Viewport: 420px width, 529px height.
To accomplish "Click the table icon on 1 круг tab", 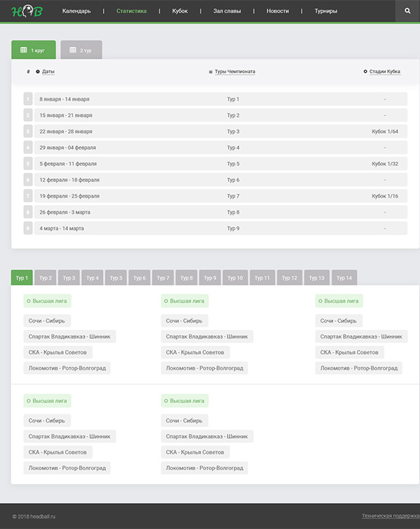I will [24, 50].
